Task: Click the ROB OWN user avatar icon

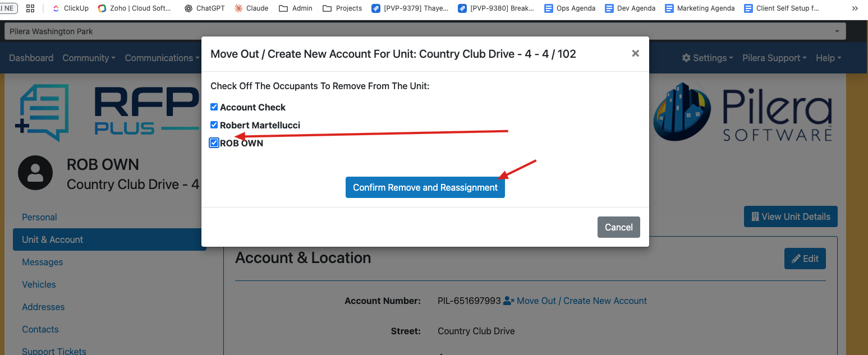Action: pyautogui.click(x=35, y=173)
